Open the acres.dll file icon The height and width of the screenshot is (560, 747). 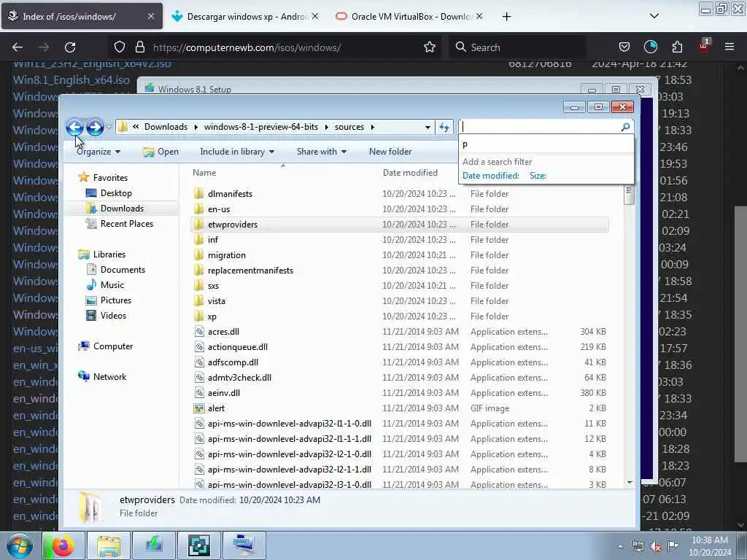coord(199,332)
